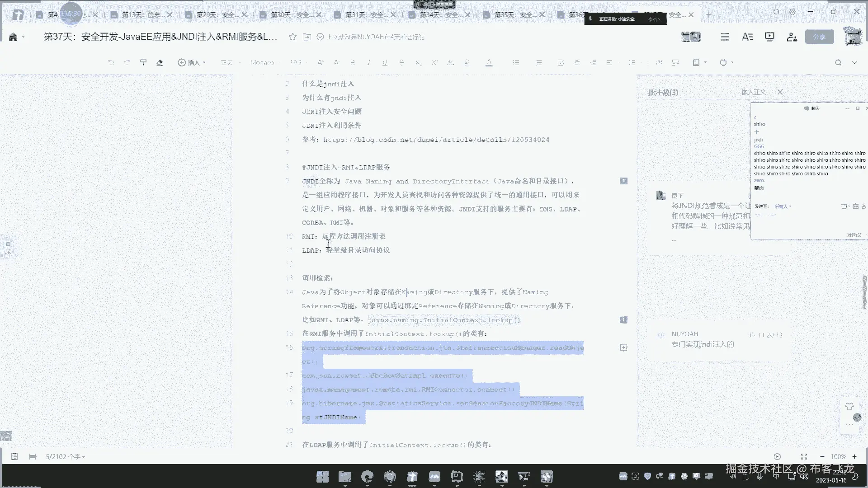Screen dimensions: 868x488
Task: Click the zoom in plus button
Action: (854, 456)
